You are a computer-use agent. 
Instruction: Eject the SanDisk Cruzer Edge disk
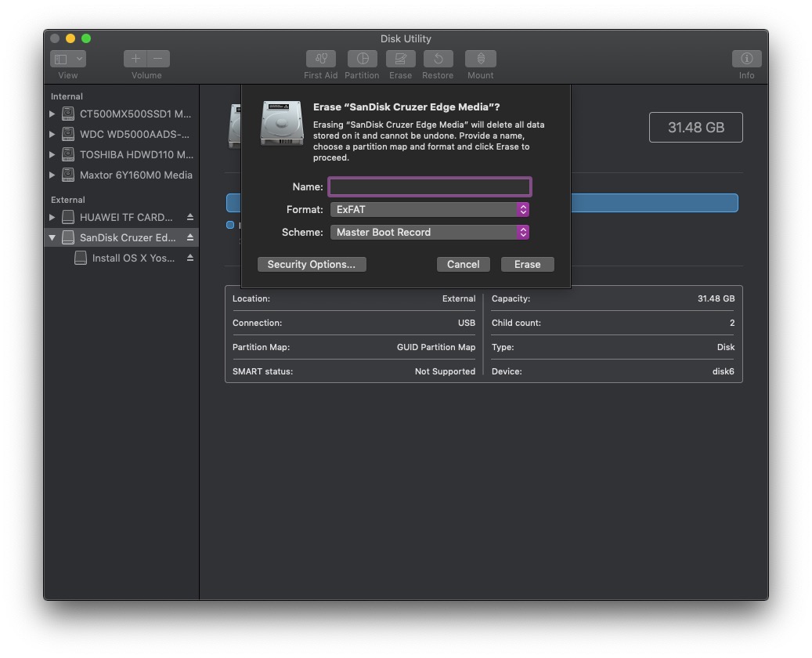(190, 237)
